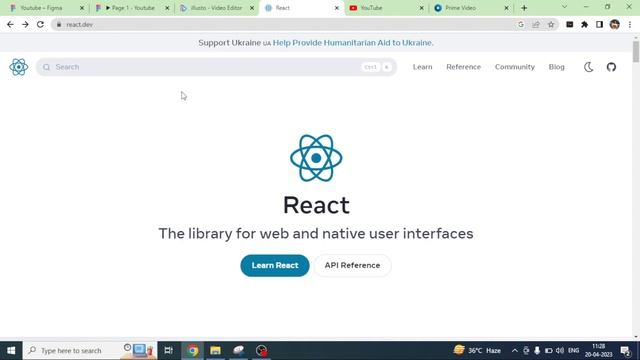
Task: Switch to the Youtube – Figma tab
Action: click(x=47, y=8)
